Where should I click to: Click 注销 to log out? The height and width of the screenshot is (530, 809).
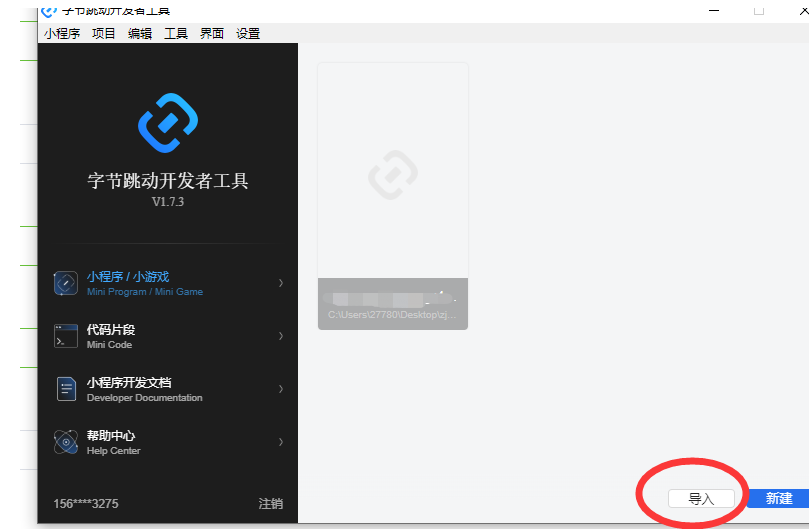[x=271, y=504]
